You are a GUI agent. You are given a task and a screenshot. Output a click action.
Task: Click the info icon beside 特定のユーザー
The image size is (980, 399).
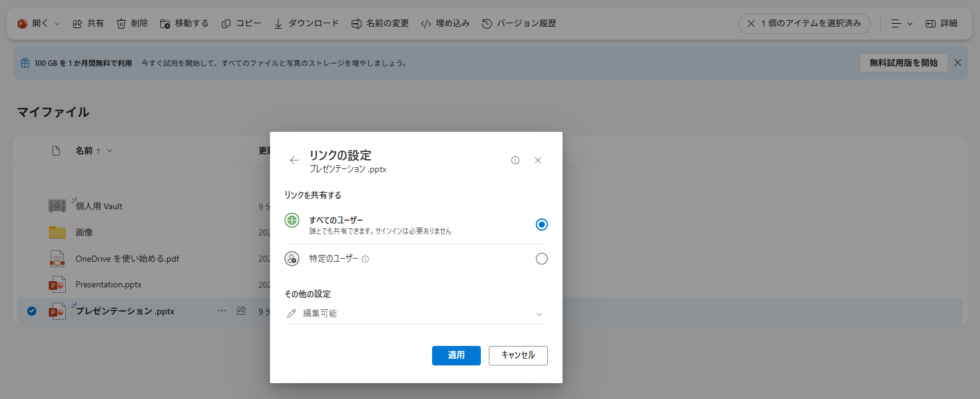coord(365,259)
